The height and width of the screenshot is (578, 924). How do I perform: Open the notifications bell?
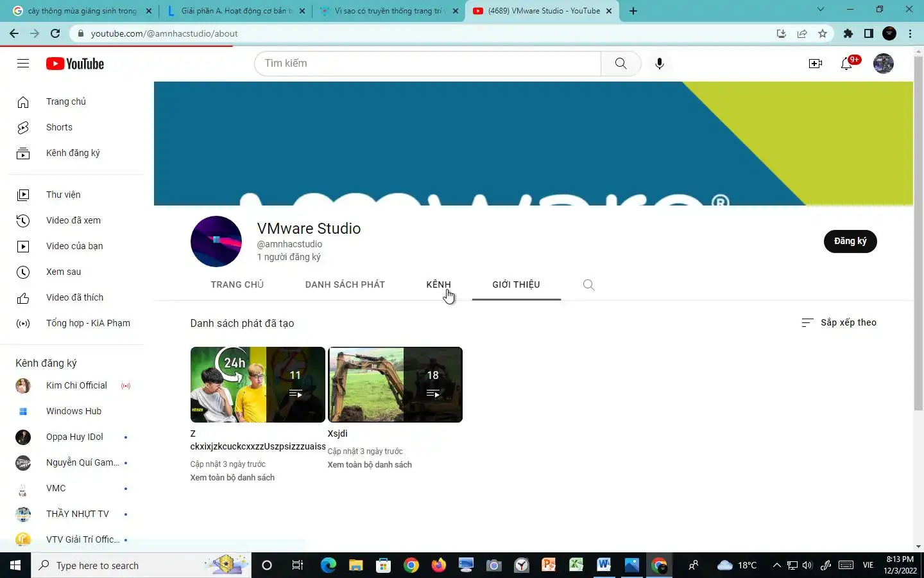[x=847, y=63]
